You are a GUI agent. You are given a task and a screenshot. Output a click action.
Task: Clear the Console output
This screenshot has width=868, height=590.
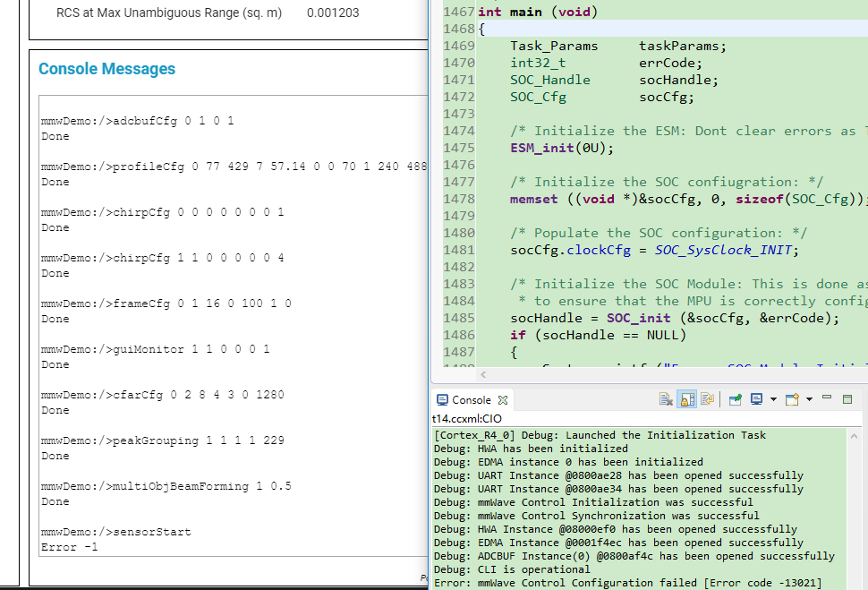click(666, 399)
